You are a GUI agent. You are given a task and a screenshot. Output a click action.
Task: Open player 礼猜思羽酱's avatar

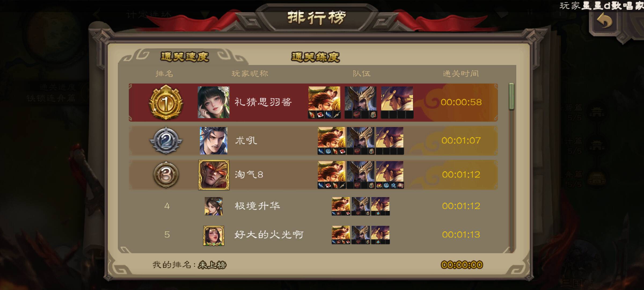pos(214,102)
